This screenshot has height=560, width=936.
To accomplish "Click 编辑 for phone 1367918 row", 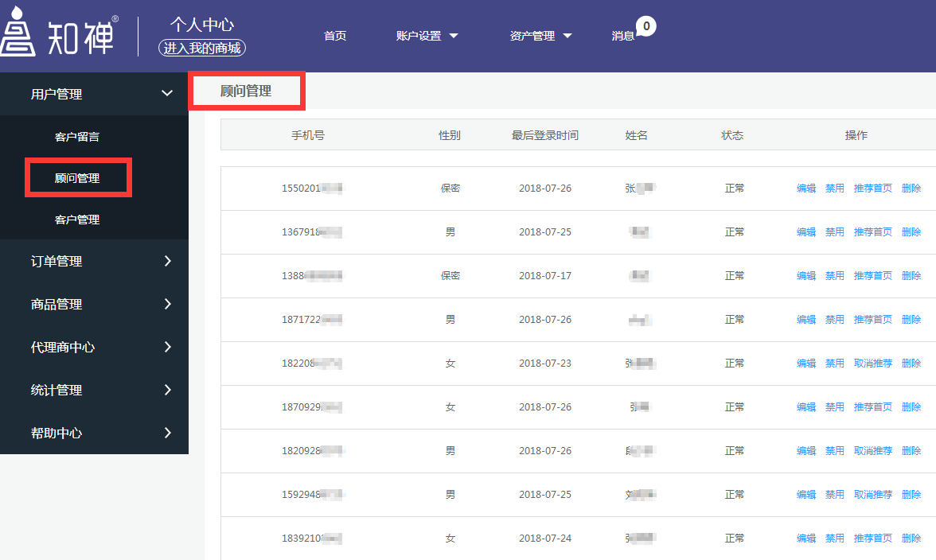I will [x=805, y=231].
